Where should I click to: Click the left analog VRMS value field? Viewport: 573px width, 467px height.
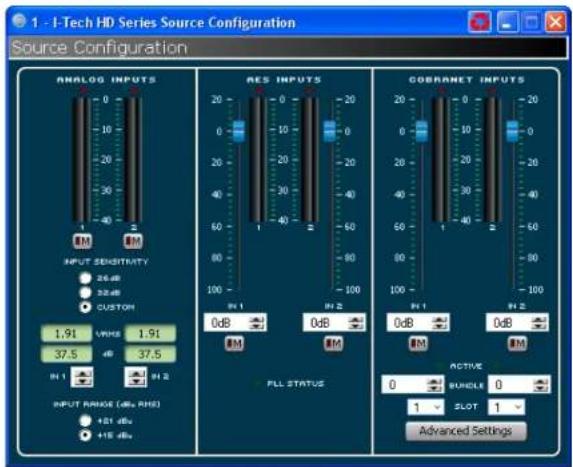tap(66, 334)
